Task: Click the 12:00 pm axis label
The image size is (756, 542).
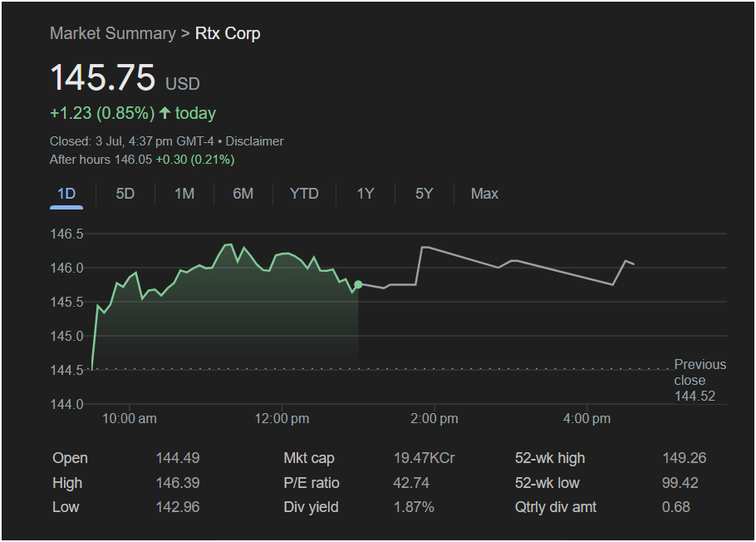Action: coord(282,418)
